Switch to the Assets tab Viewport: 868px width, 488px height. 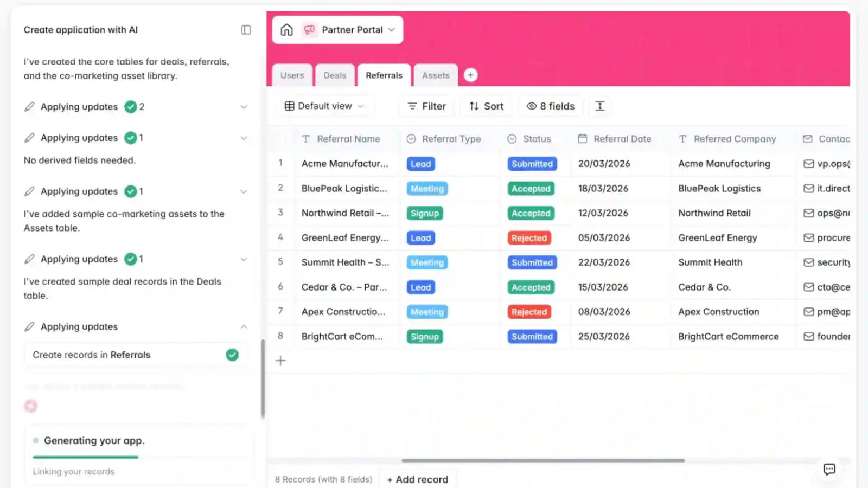(436, 75)
